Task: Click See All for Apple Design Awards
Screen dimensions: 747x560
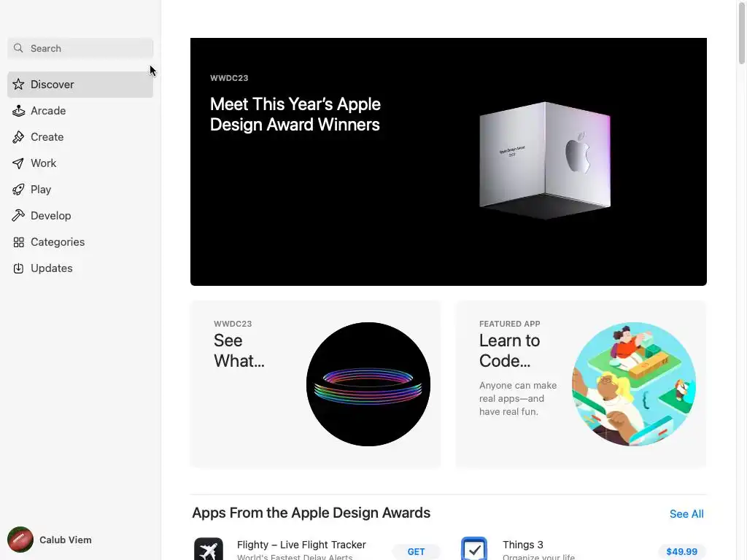Action: click(x=686, y=514)
